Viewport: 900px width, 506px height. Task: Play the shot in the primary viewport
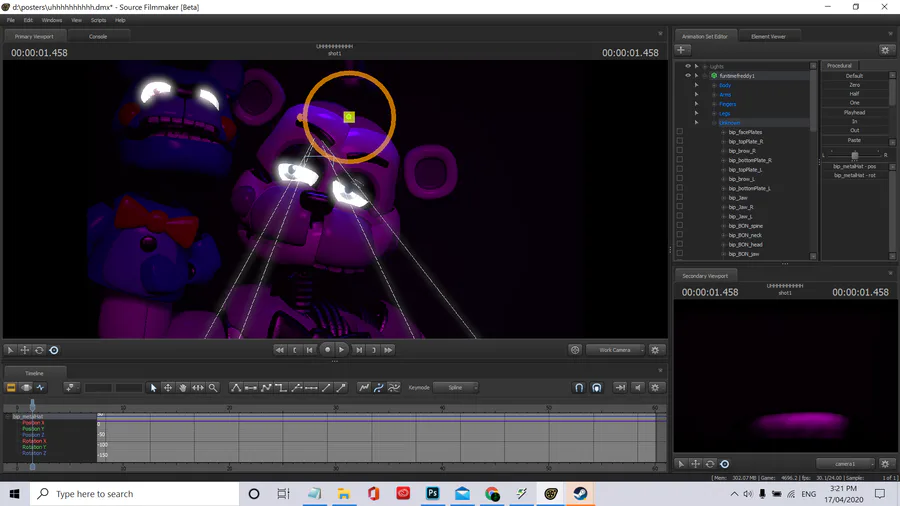click(x=342, y=349)
